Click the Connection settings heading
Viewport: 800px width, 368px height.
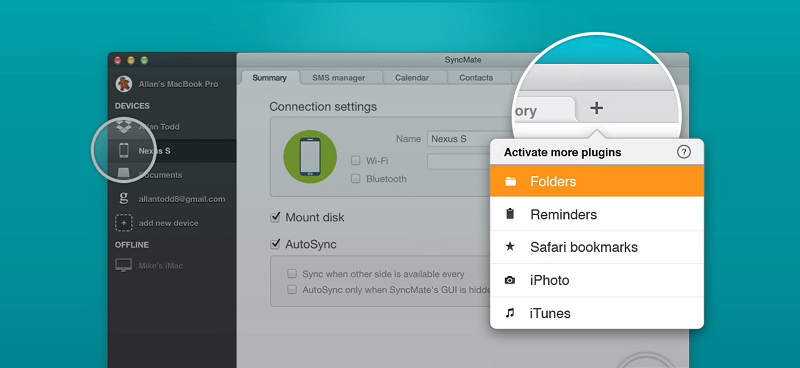(323, 107)
